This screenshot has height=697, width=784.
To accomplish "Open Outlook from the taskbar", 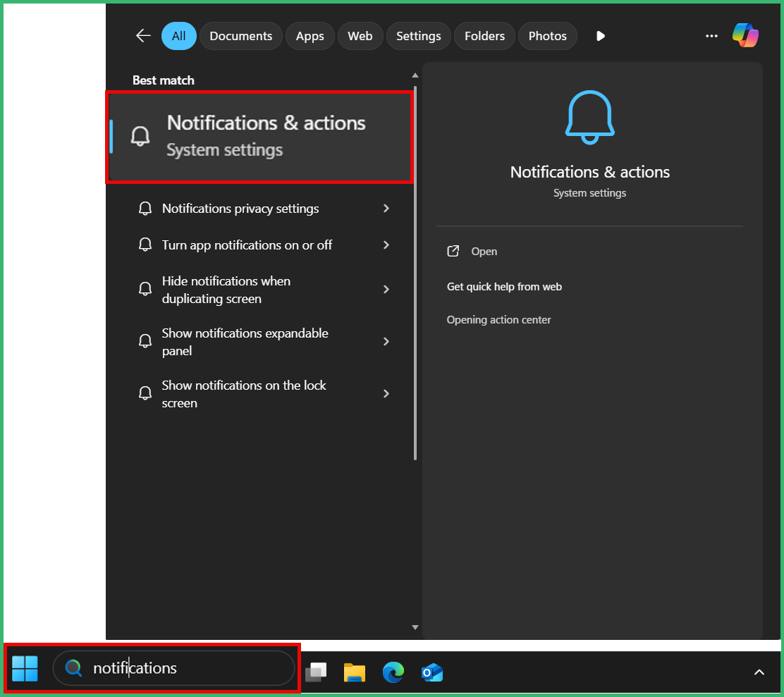I will point(432,672).
